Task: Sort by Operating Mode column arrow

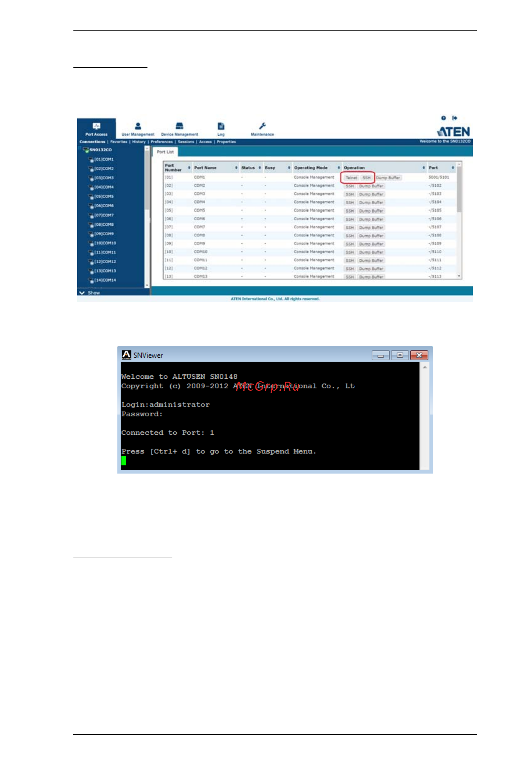Action: [x=339, y=167]
